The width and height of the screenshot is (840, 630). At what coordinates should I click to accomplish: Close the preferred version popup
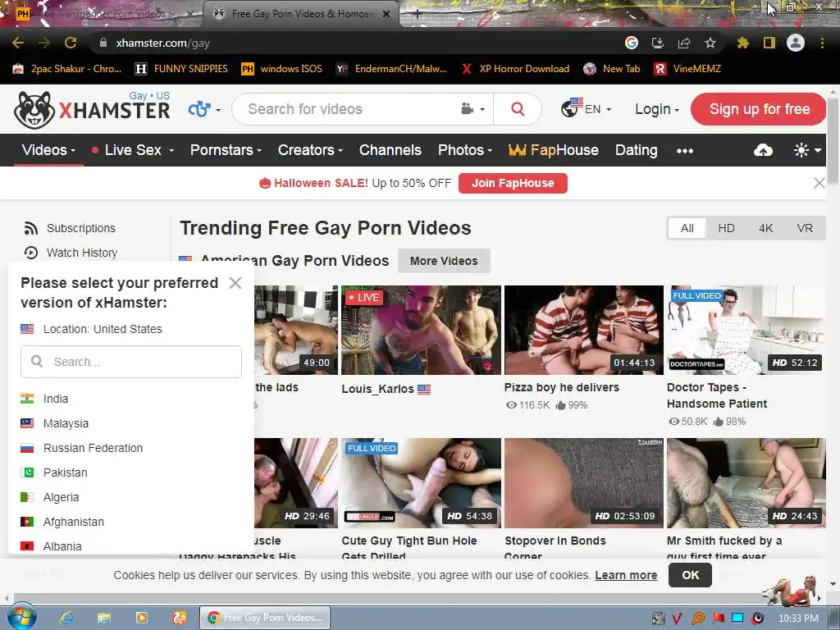click(x=235, y=283)
